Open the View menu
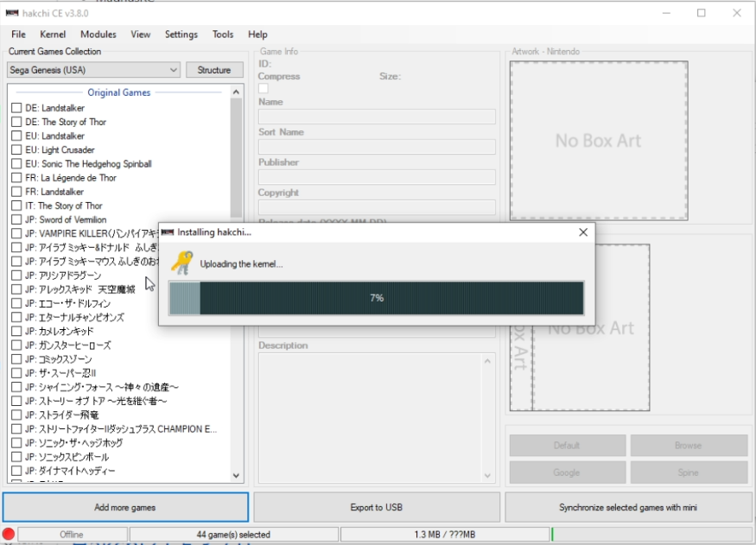The width and height of the screenshot is (756, 545). pyautogui.click(x=140, y=35)
